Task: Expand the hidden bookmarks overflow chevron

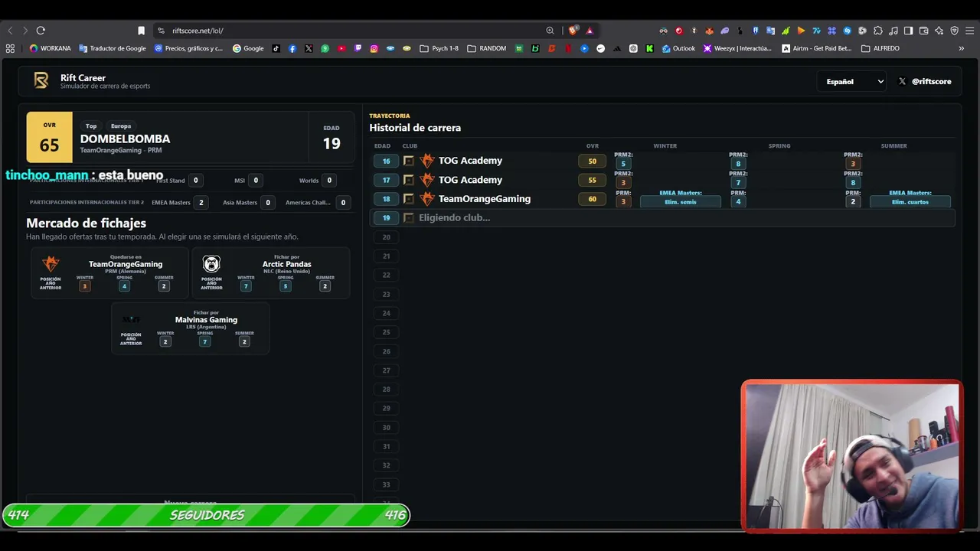Action: coord(962,48)
